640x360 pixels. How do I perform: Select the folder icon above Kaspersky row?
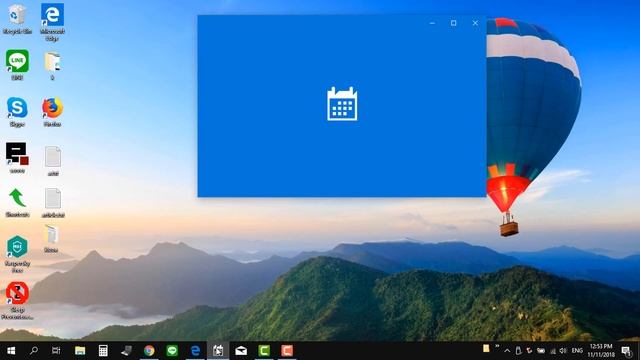[51, 239]
